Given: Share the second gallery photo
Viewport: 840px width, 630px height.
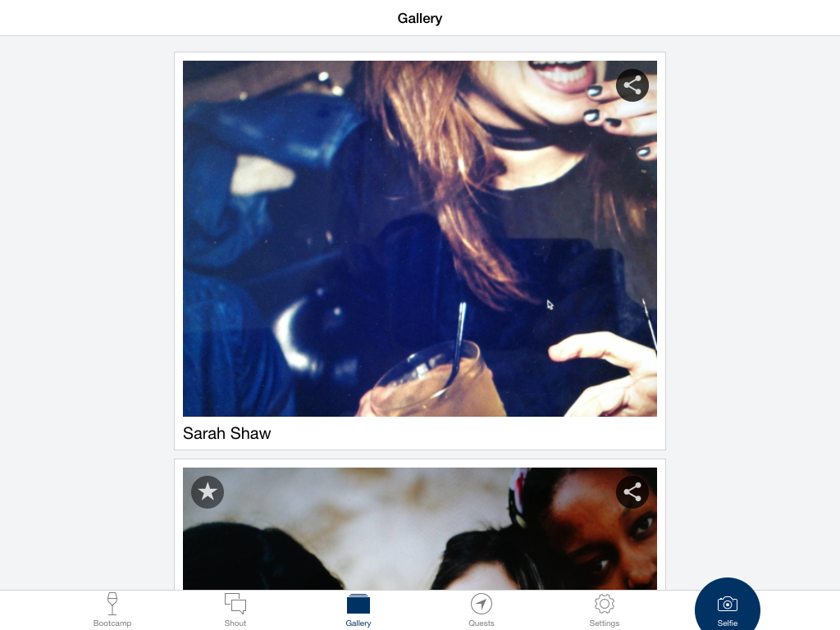Looking at the screenshot, I should tap(632, 492).
